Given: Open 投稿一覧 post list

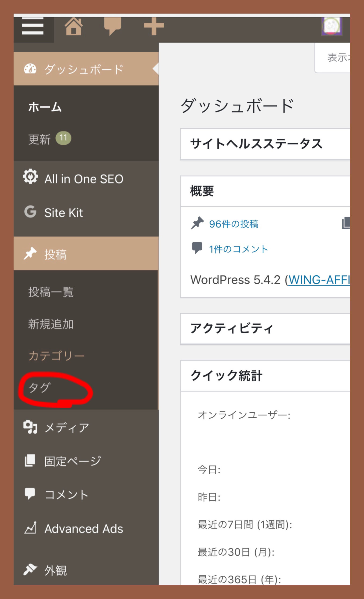Looking at the screenshot, I should coord(51,292).
